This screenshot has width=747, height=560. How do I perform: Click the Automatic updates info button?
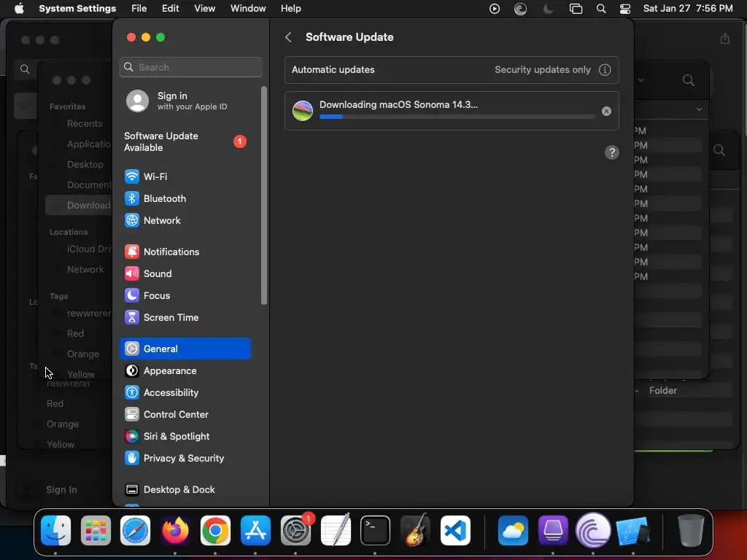[x=605, y=70]
